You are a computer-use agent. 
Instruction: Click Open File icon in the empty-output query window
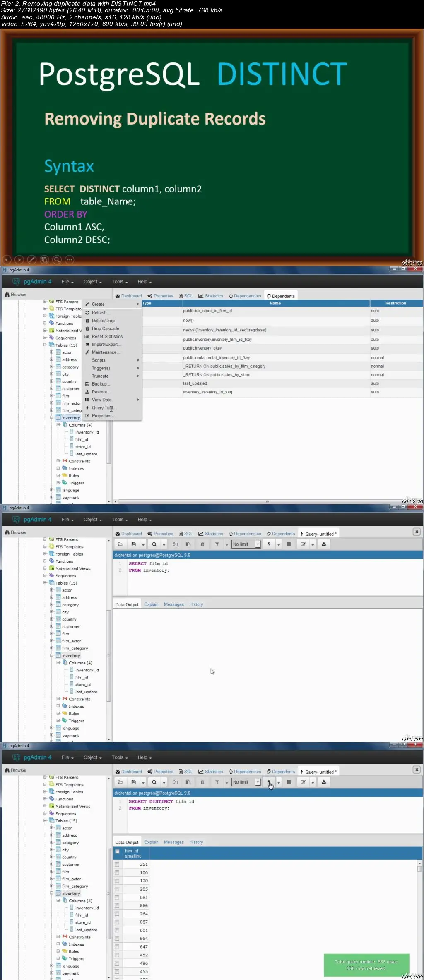click(120, 544)
